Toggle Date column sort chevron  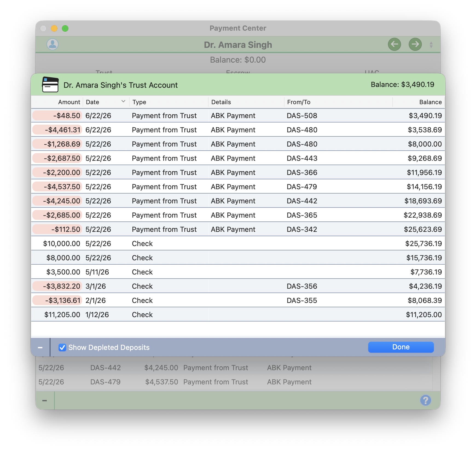pyautogui.click(x=123, y=101)
